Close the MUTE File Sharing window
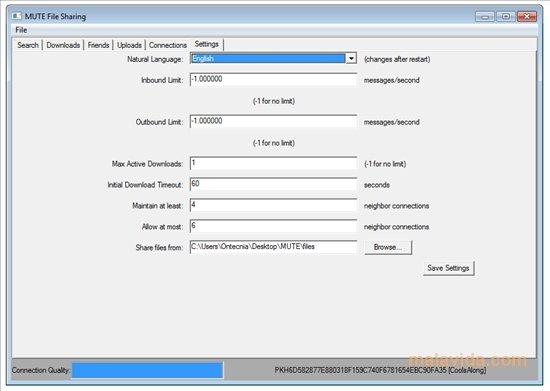This screenshot has width=550, height=391. [x=527, y=16]
